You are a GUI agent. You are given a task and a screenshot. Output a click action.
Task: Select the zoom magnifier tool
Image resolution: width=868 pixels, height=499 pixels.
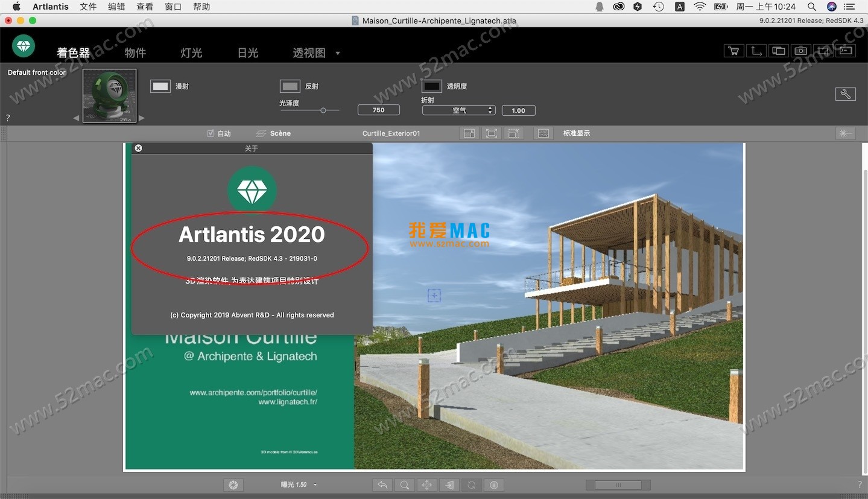pyautogui.click(x=405, y=485)
